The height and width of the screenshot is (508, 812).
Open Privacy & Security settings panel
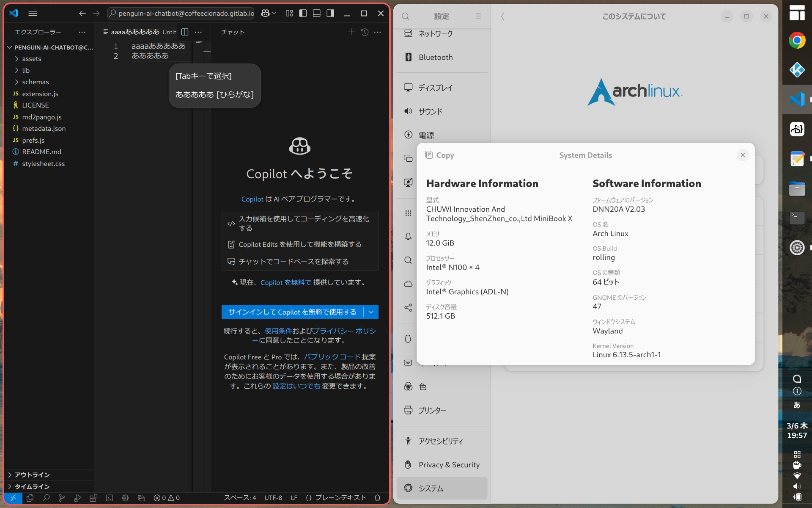click(442, 465)
